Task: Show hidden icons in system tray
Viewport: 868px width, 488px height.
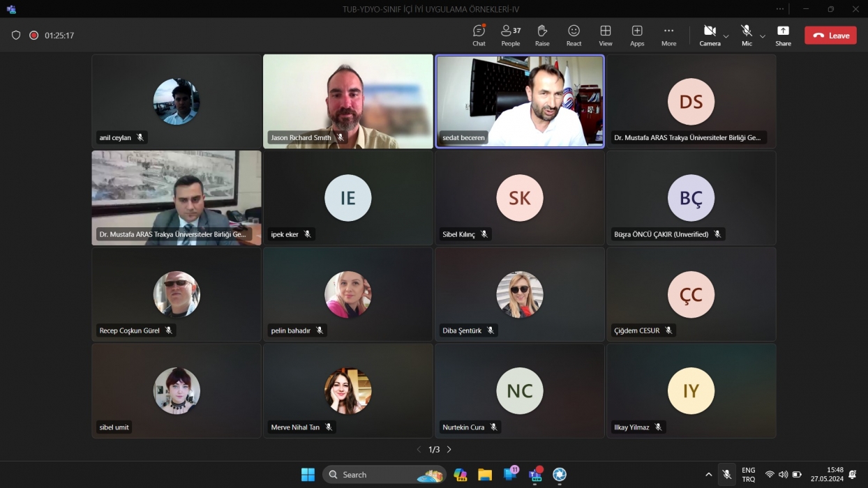Action: (709, 475)
